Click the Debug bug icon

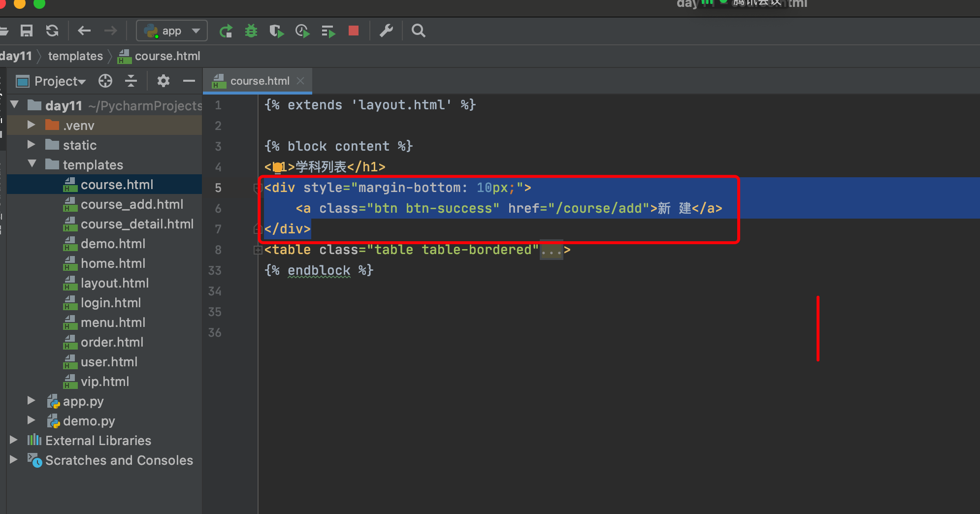251,31
